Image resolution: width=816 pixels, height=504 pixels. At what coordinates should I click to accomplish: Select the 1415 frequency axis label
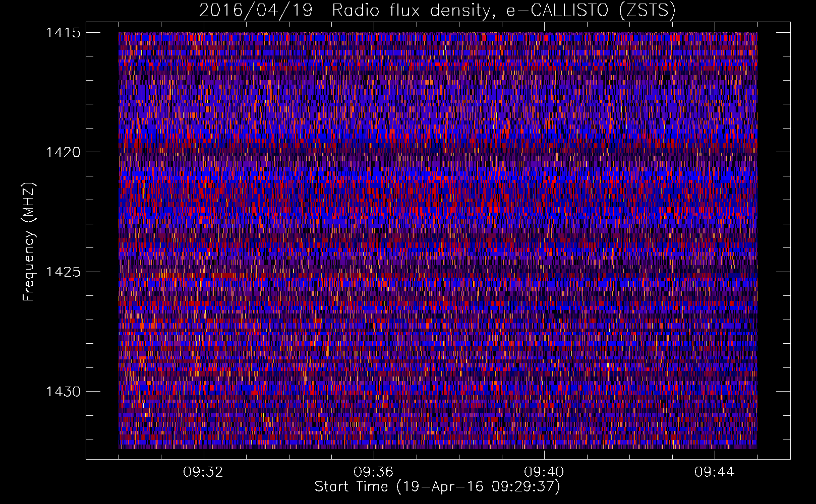(x=63, y=33)
